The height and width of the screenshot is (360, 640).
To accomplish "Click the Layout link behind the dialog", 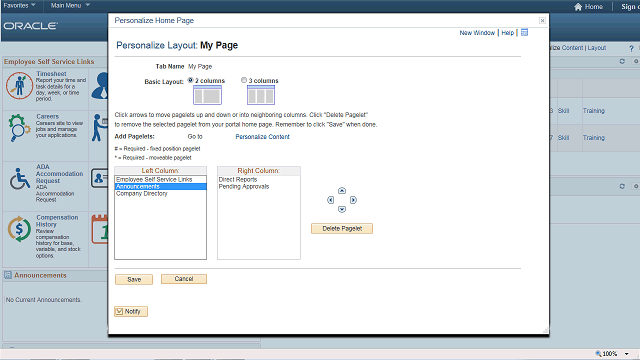I will (597, 48).
